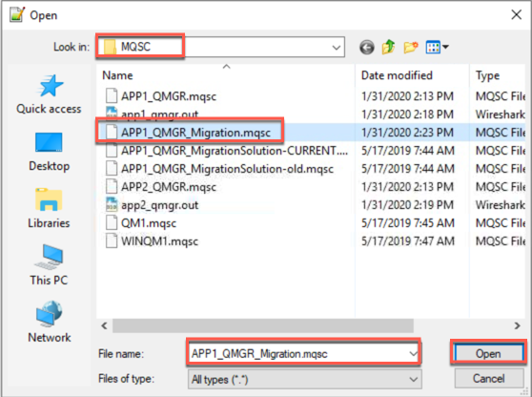Image resolution: width=532 pixels, height=397 pixels.
Task: Browse Network location
Action: [x=50, y=322]
